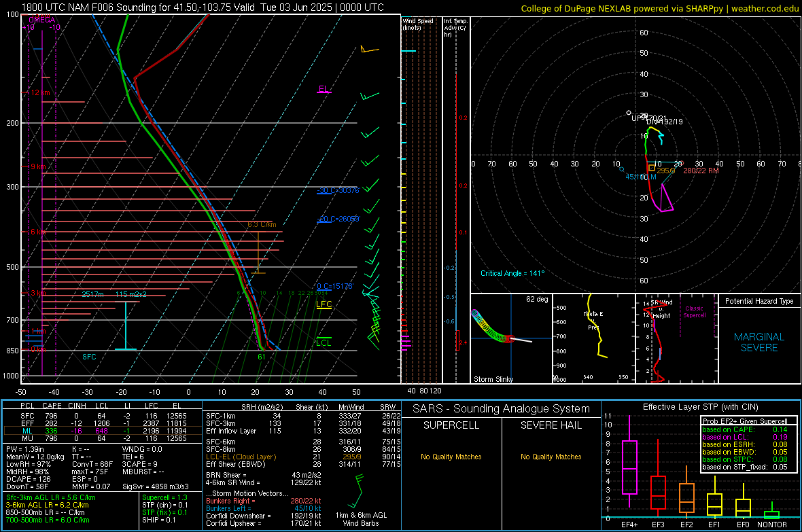Click the Storm Slinky caption

point(493,379)
